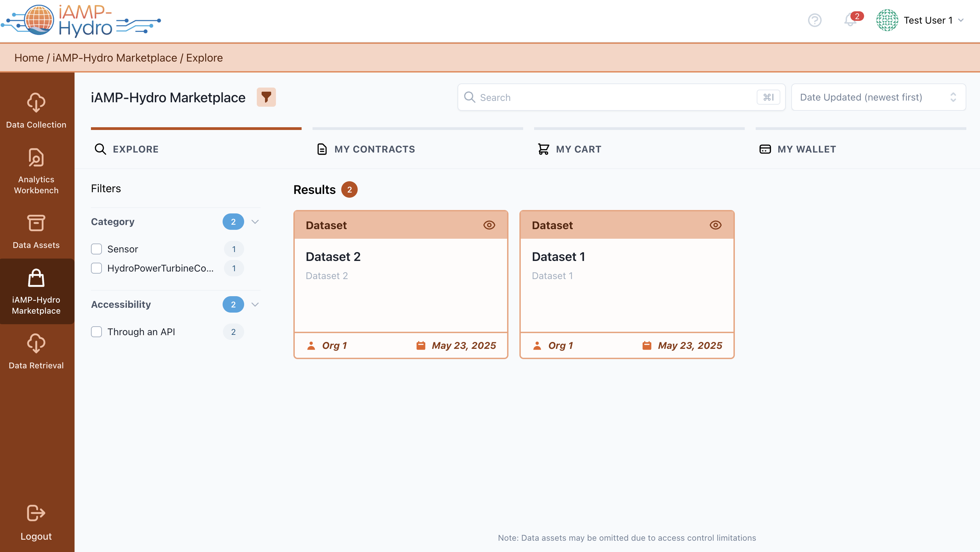Open the Date Updated sort dropdown

point(878,97)
